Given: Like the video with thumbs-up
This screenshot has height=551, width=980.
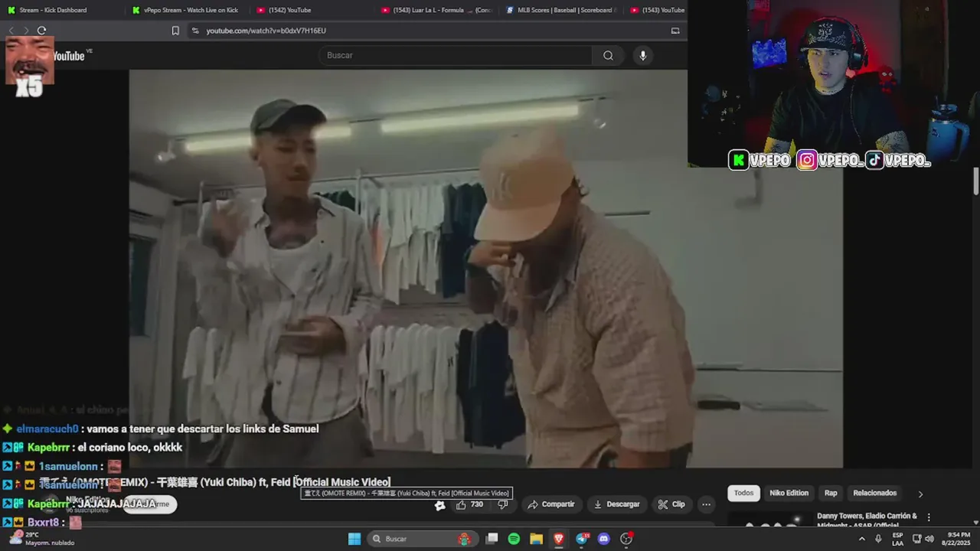Looking at the screenshot, I should [469, 504].
